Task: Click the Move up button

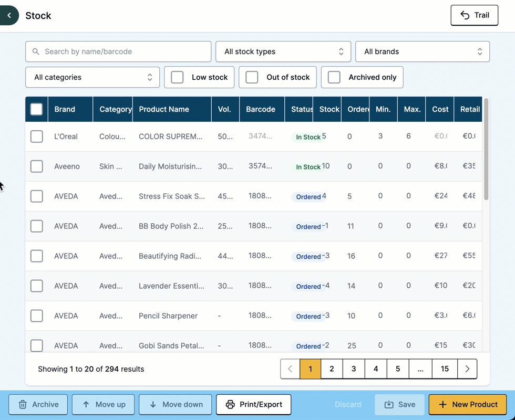Action: tap(103, 405)
